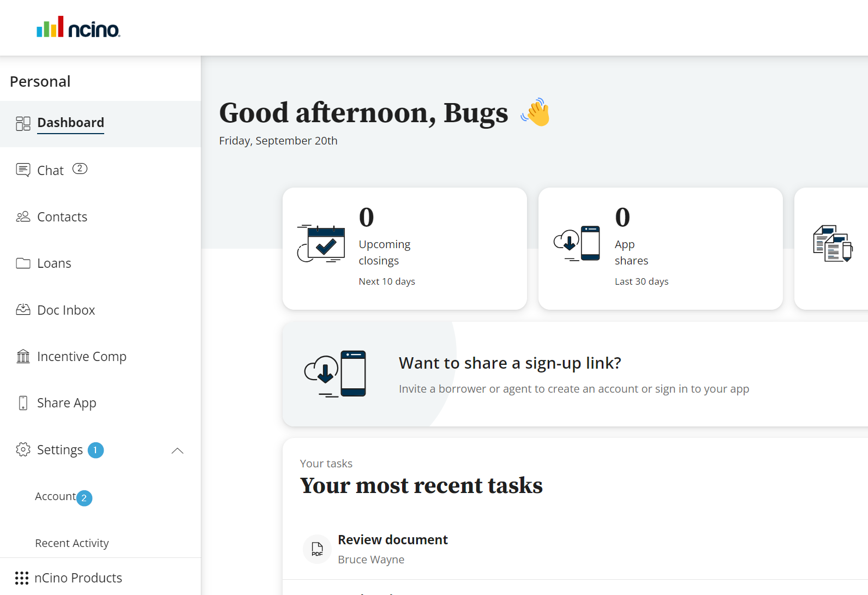Go to Recent Activity
Screen dimensions: 868x595
72,543
